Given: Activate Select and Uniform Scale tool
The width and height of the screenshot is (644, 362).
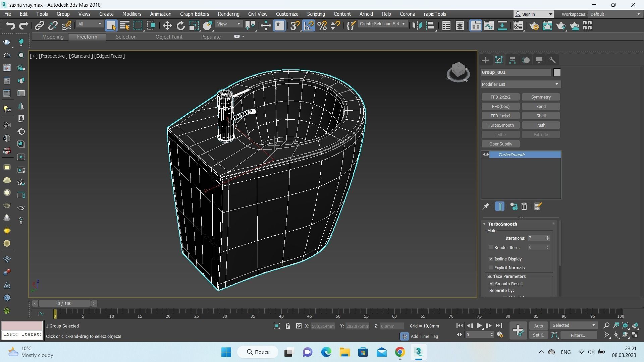Looking at the screenshot, I should tap(194, 26).
